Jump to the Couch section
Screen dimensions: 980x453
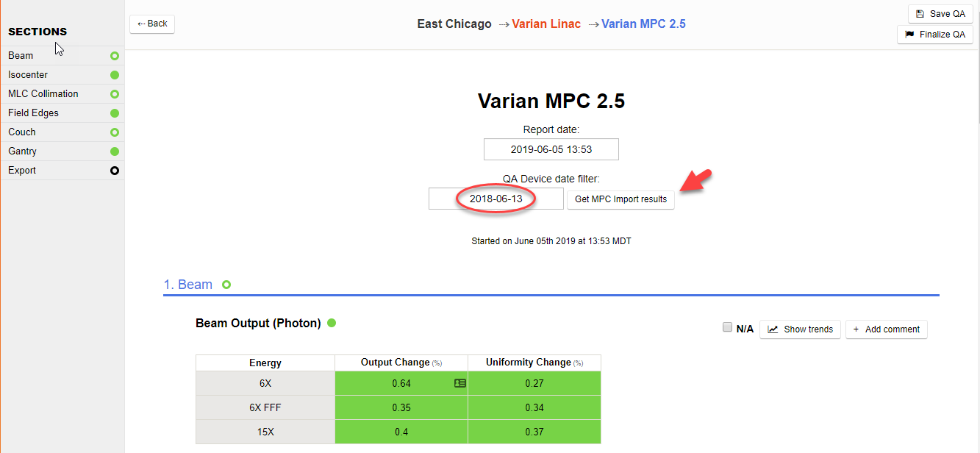click(x=22, y=132)
